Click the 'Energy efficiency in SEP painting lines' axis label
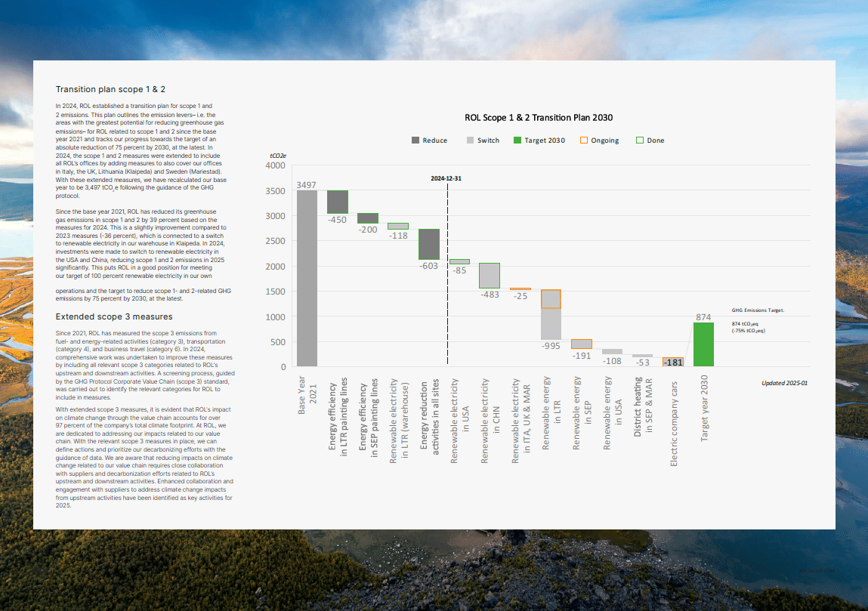The width and height of the screenshot is (868, 611). 368,418
